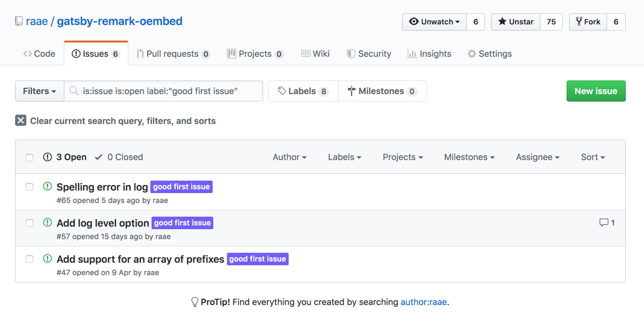Open the Unwatch dropdown
This screenshot has height=322, width=644.
point(434,22)
